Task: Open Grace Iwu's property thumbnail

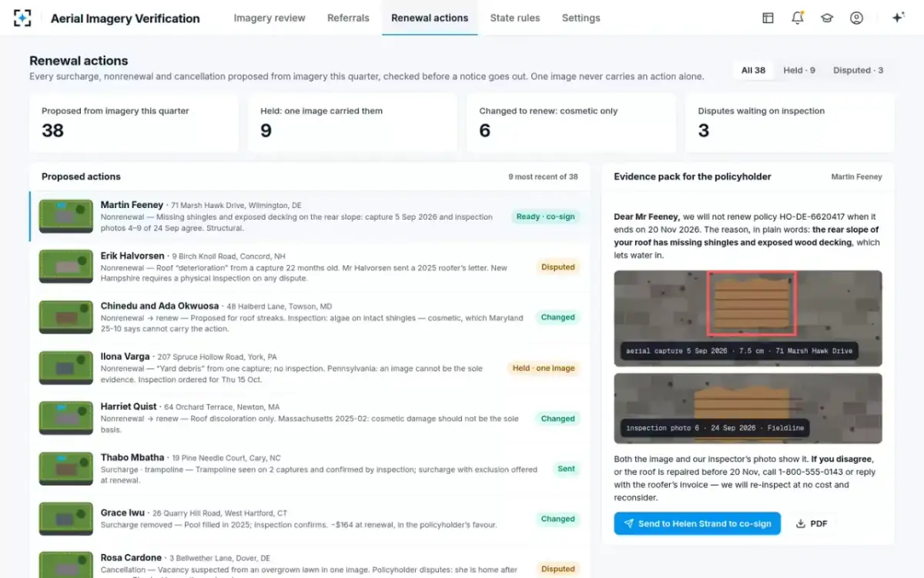Action: click(65, 519)
